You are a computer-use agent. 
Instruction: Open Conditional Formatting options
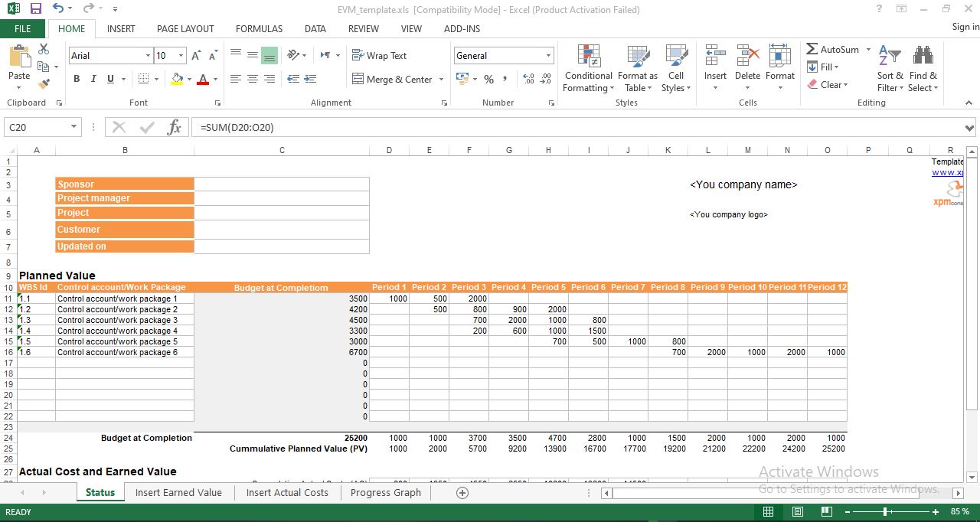[588, 68]
